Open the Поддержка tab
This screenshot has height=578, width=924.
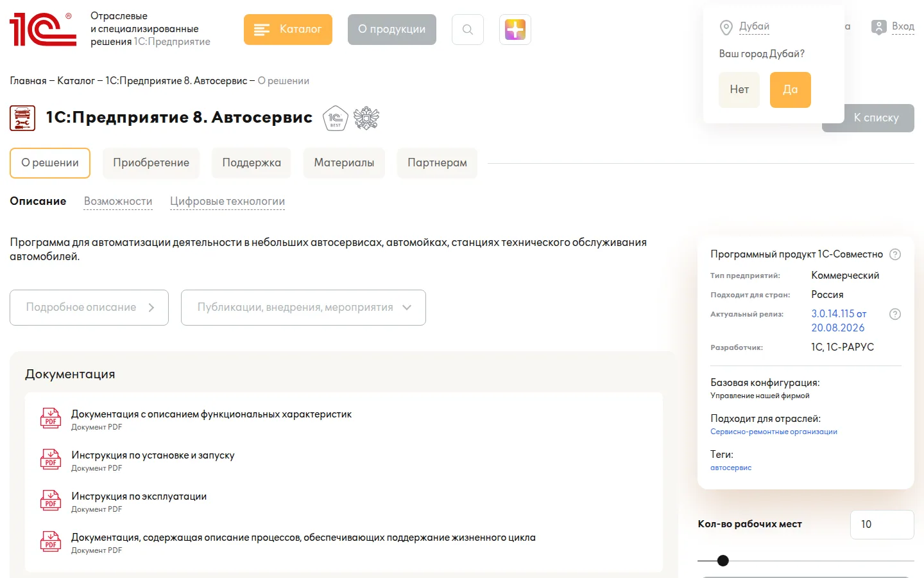pos(252,163)
